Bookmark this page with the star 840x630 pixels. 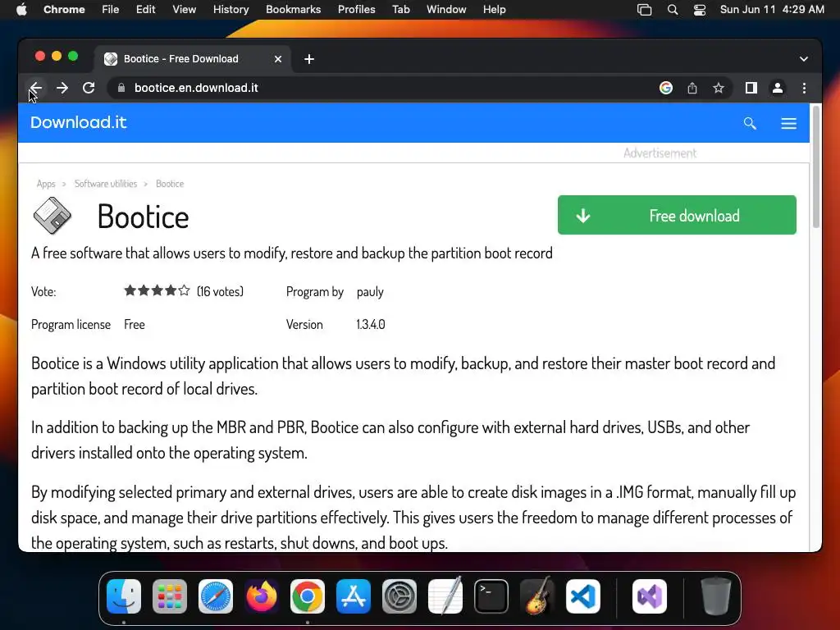[x=719, y=88]
